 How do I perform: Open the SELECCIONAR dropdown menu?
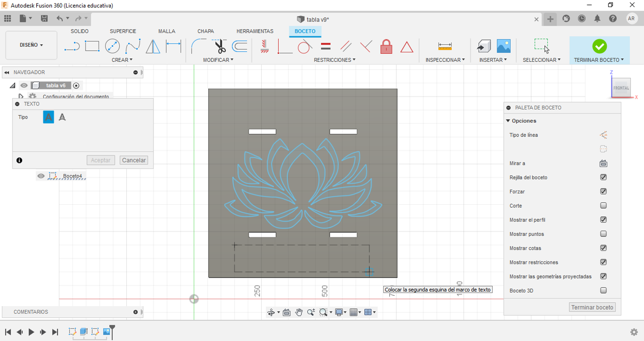(541, 60)
